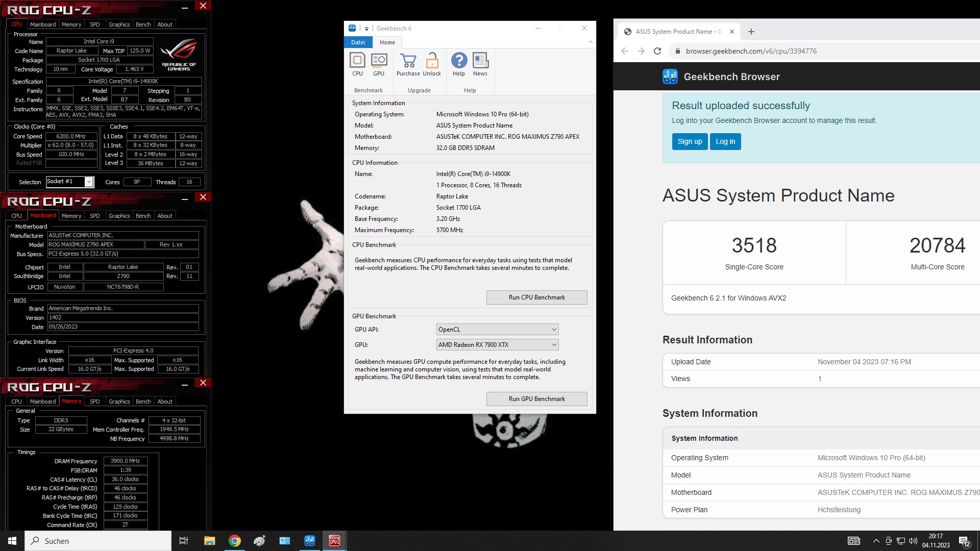Image resolution: width=980 pixels, height=551 pixels.
Task: Click the Power Plan value Hchstleistung
Action: (x=839, y=510)
